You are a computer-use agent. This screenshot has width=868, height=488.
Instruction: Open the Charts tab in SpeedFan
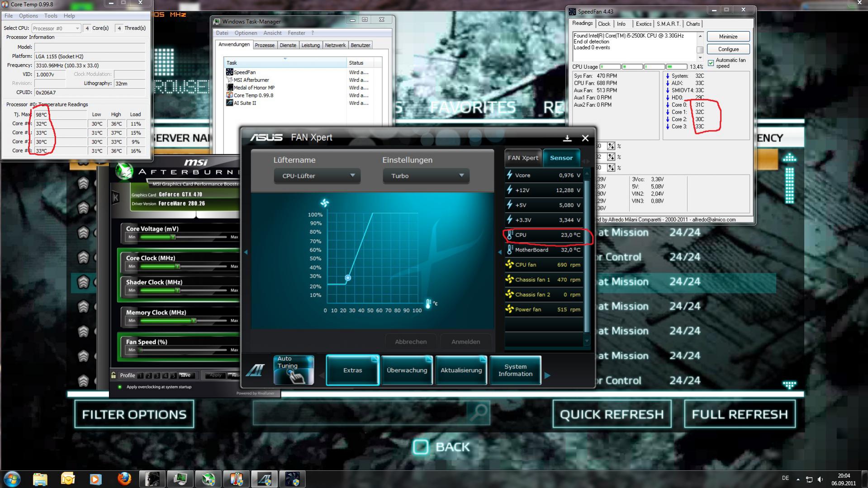point(693,24)
